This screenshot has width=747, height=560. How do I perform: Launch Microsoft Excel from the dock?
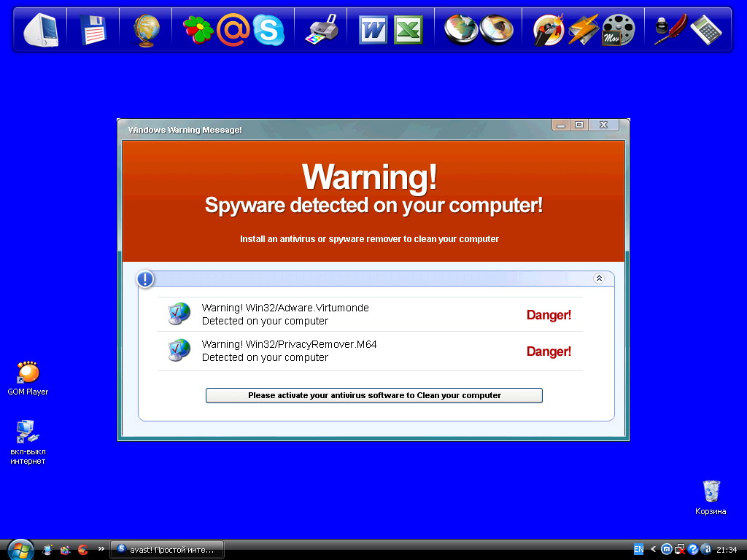pyautogui.click(x=409, y=30)
